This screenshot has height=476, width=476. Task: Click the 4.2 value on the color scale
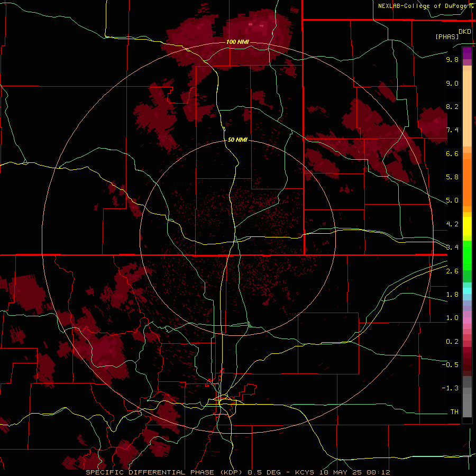[452, 224]
